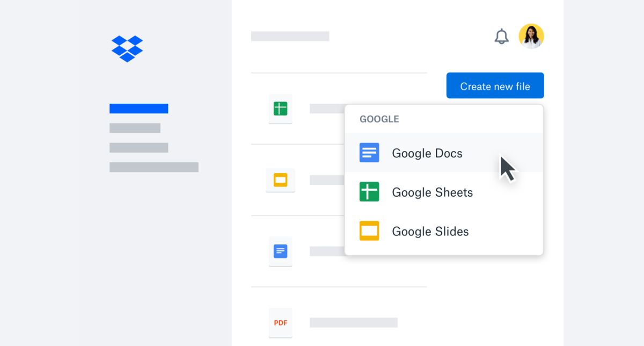This screenshot has height=346, width=644.
Task: Click the GOOGLE section header in dropdown
Action: click(379, 119)
